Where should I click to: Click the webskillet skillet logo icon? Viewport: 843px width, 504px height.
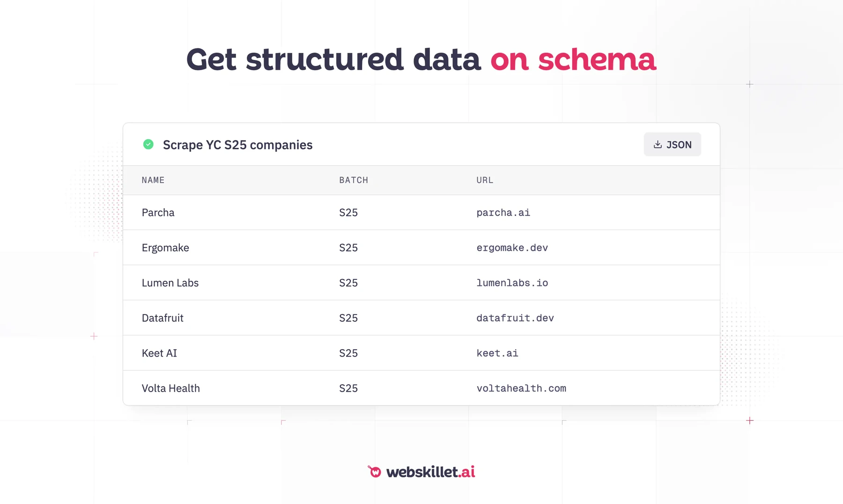(375, 471)
